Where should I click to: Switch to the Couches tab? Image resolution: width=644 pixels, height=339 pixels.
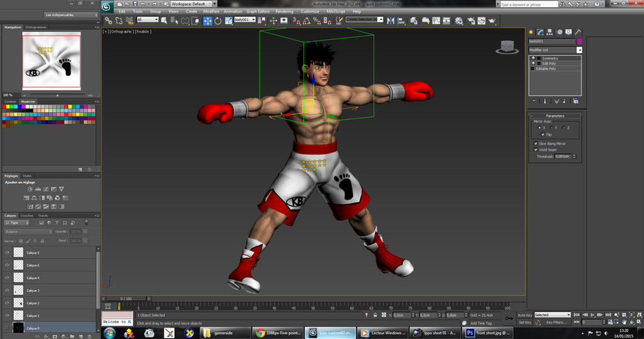[x=26, y=216]
